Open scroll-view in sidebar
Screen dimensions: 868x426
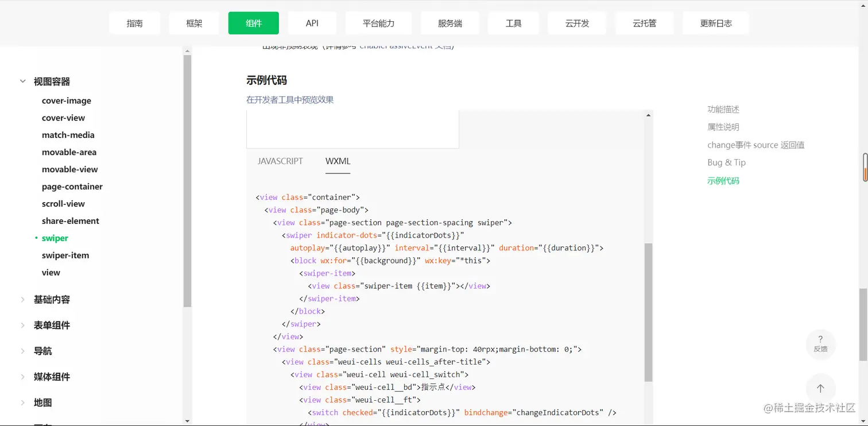(x=63, y=204)
